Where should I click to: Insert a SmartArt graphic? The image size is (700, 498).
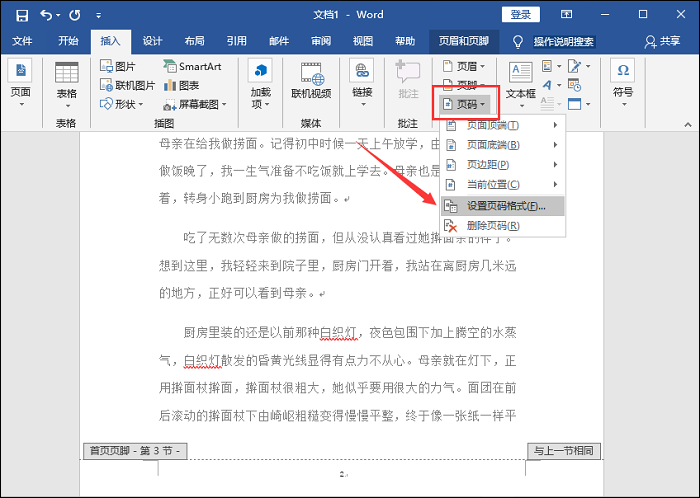[x=192, y=66]
